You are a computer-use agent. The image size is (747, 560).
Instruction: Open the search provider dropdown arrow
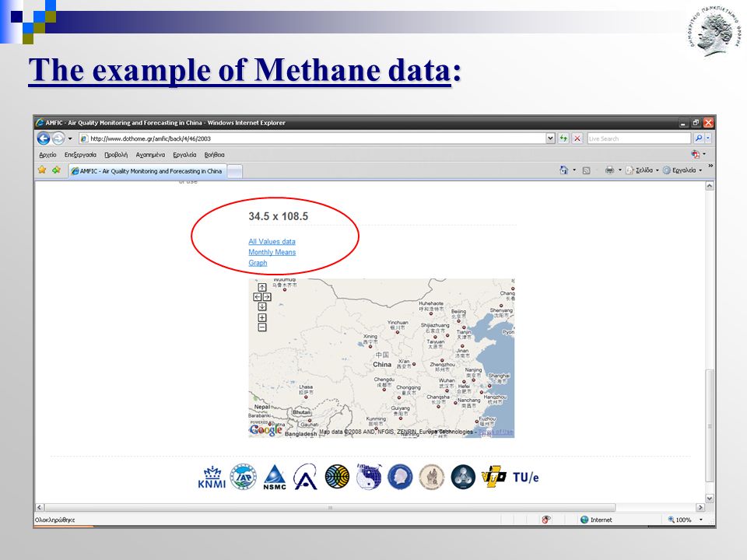(708, 138)
